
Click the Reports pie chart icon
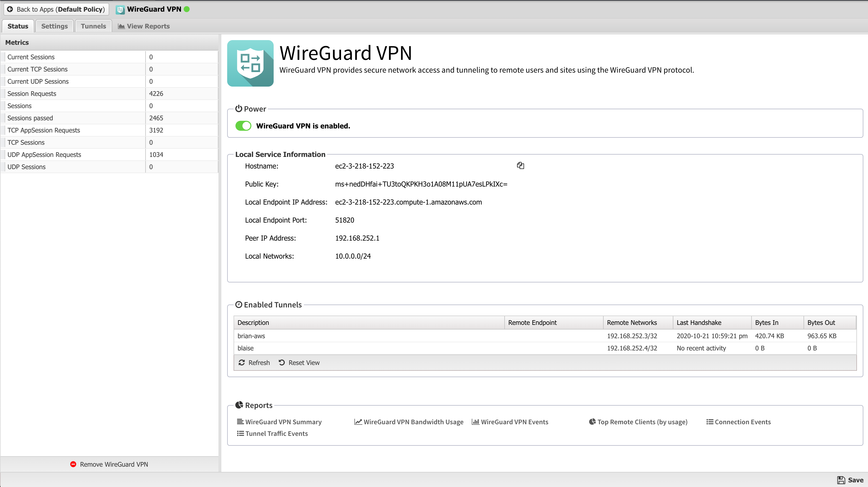coord(239,405)
